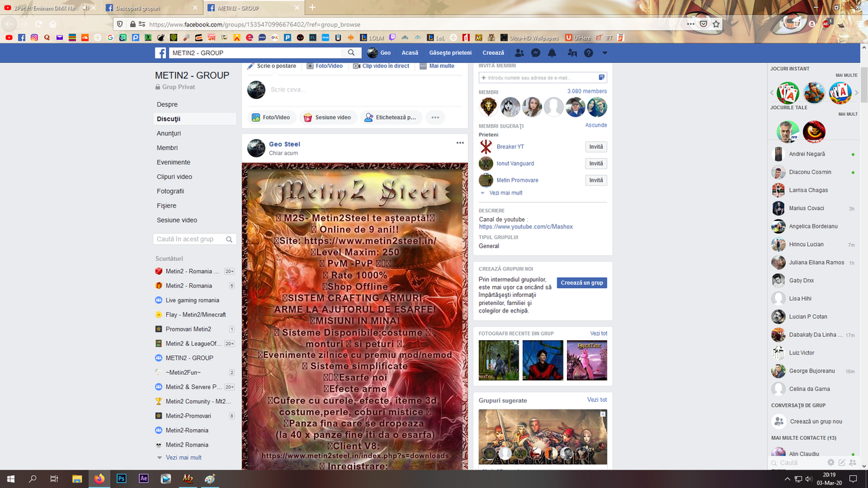Invite Metin Promovare to the group

[596, 180]
